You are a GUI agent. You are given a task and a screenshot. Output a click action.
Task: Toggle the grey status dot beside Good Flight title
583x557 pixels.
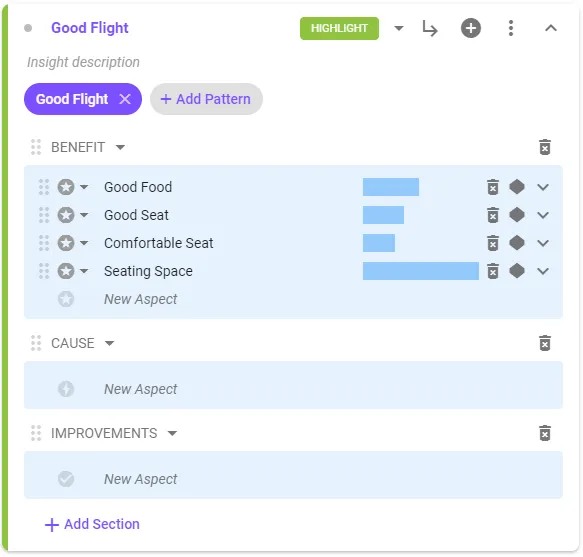[28, 28]
